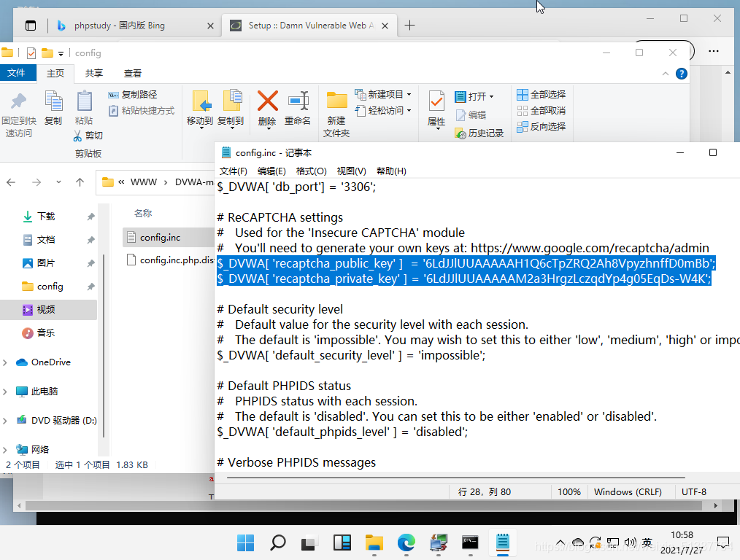Screen dimensions: 740x560
Task: Switch to the Explorer Share tab
Action: [x=94, y=74]
